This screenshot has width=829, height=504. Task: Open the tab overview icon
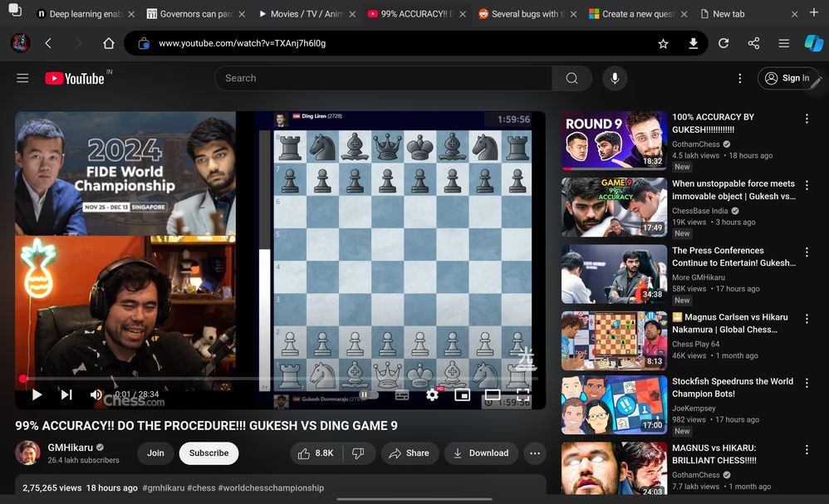(15, 9)
